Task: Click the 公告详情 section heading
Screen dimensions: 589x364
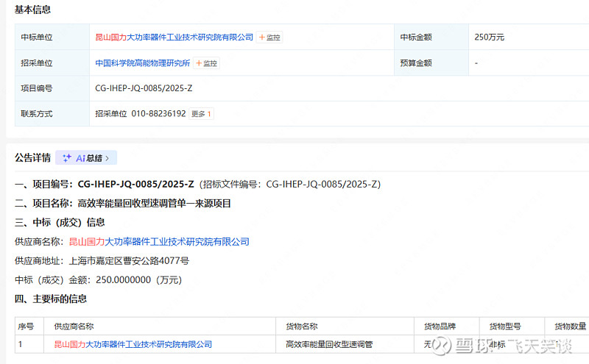Action: (32, 158)
